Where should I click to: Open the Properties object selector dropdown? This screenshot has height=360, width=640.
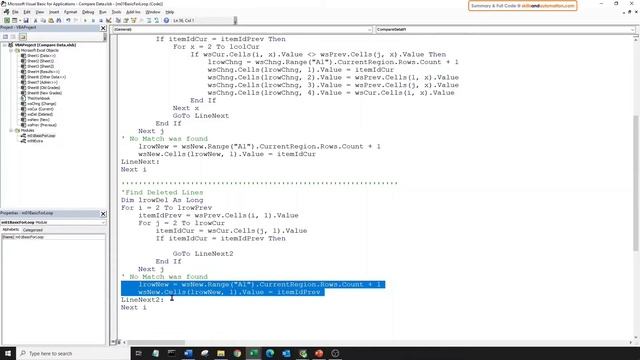(x=103, y=222)
